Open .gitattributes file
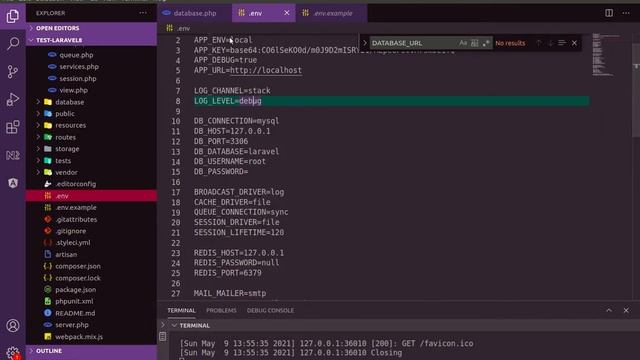640x360 pixels. tap(76, 219)
